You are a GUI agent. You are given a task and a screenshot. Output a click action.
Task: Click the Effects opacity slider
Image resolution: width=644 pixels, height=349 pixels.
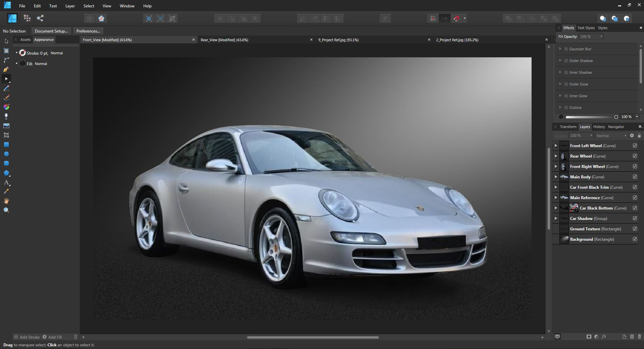pyautogui.click(x=591, y=117)
